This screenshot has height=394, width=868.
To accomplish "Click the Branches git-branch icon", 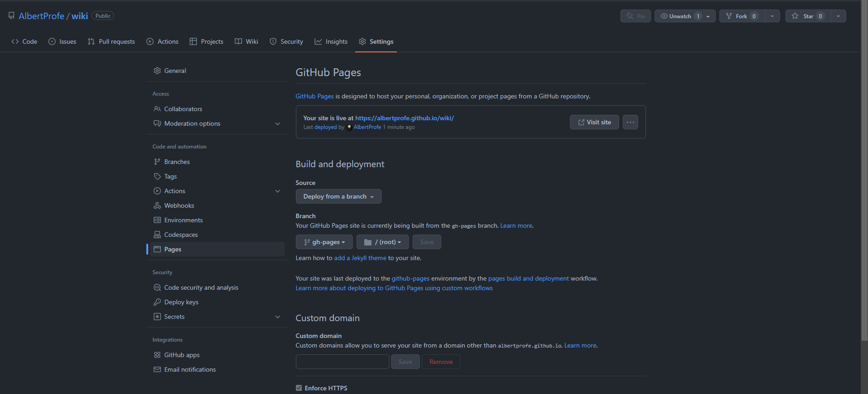I will (157, 162).
